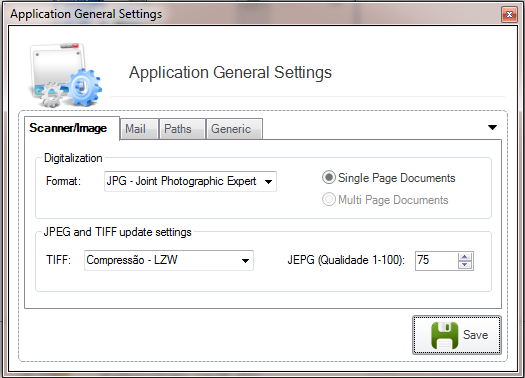Click the Compressão - LZW combo box text
The height and width of the screenshot is (378, 525).
[132, 260]
